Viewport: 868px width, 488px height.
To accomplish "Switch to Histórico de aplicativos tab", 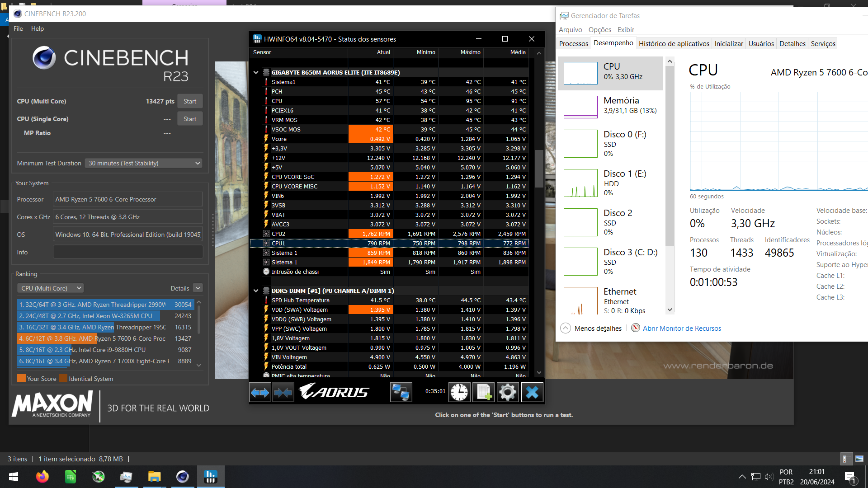I will [674, 43].
